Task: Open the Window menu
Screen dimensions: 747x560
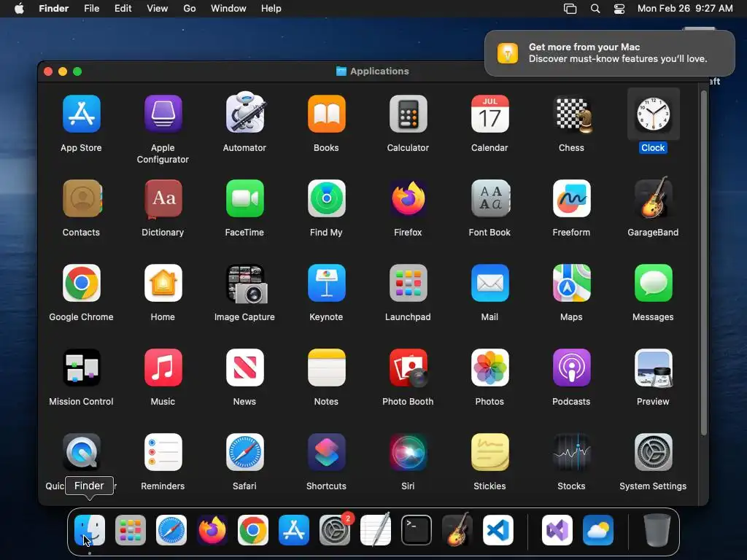Action: (228, 9)
